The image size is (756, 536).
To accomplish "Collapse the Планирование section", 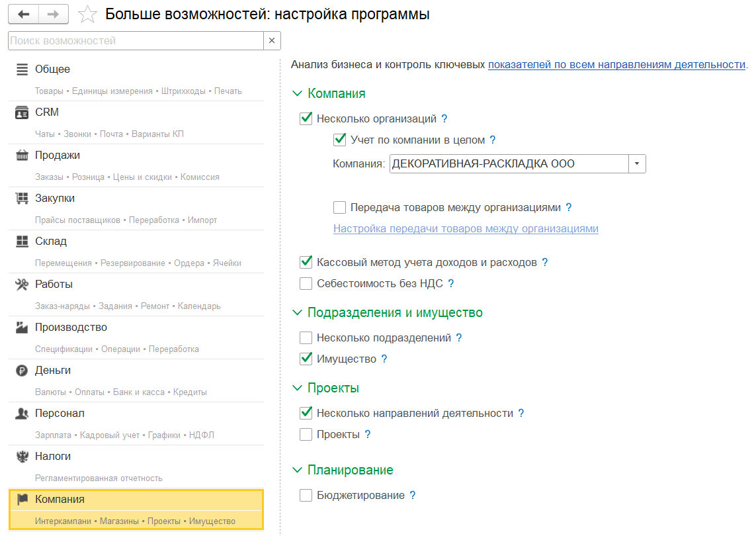I will (296, 470).
